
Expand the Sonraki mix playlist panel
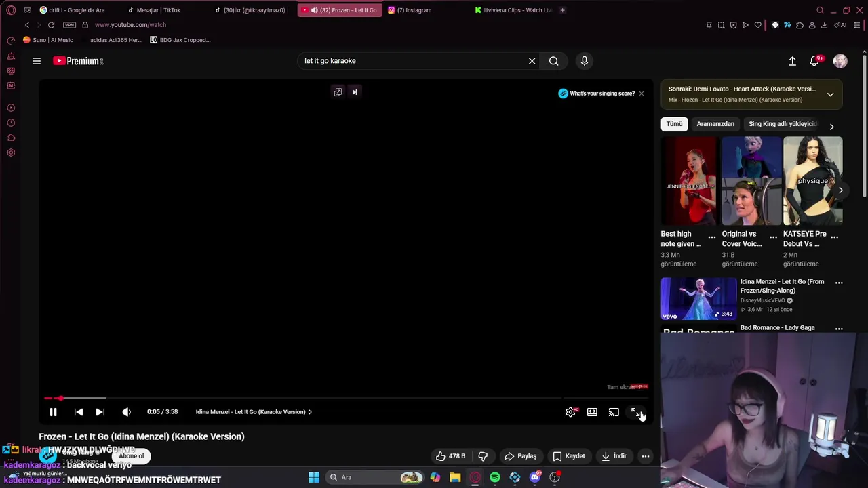pos(830,94)
